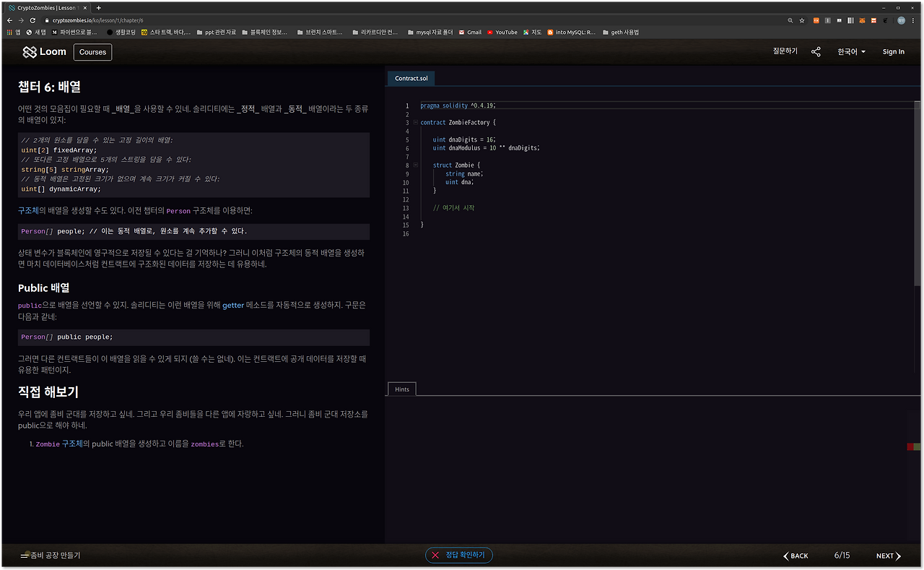924x570 pixels.
Task: Open the 'ppt 관련 자료' bookmark folder
Action: [x=216, y=33]
